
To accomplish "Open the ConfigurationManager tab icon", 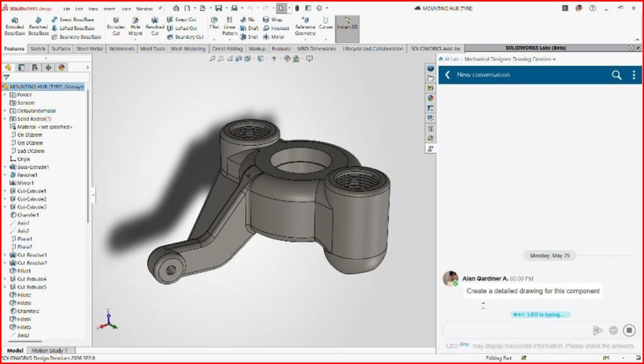I will point(35,67).
